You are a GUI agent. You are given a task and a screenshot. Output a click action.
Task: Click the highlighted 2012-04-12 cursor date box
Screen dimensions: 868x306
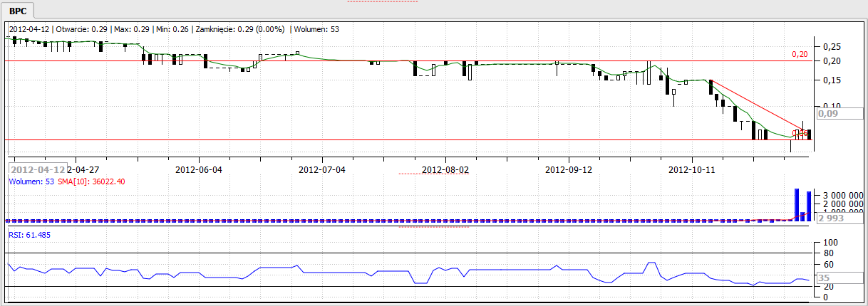tap(37, 170)
